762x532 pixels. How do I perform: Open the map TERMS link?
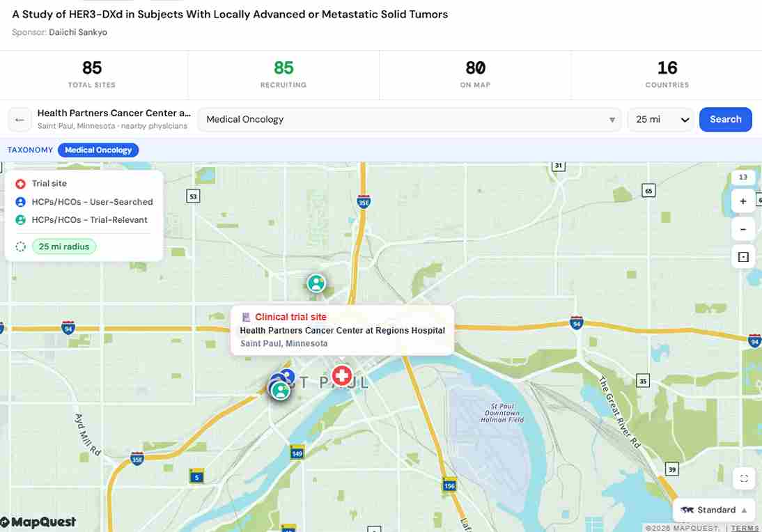tap(745, 528)
